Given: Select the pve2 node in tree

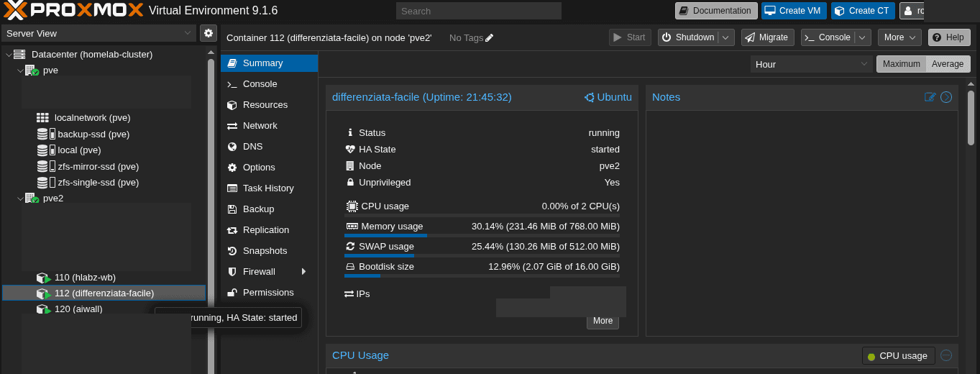Looking at the screenshot, I should (x=53, y=199).
